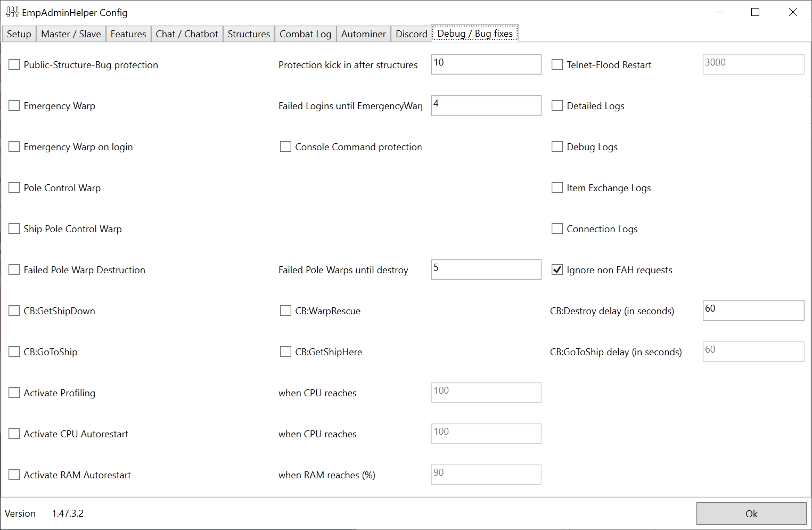Select the CB:Destroy delay seconds field

pos(753,311)
